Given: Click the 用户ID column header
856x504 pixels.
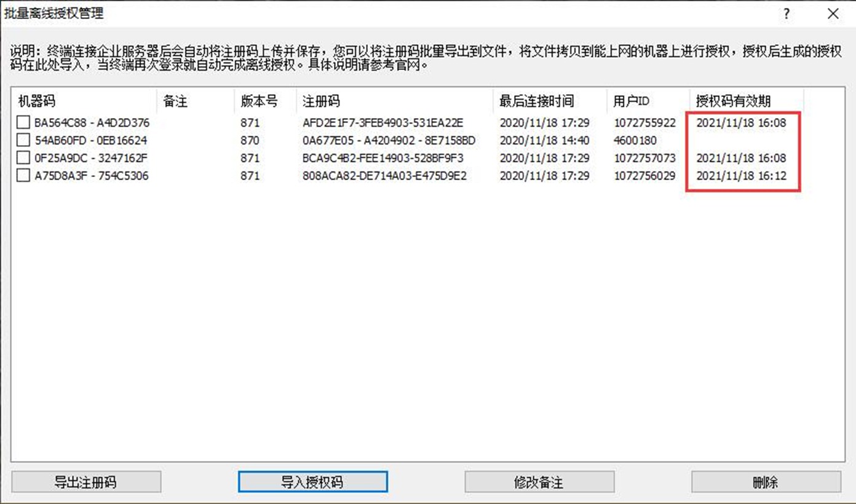Looking at the screenshot, I should pos(648,101).
